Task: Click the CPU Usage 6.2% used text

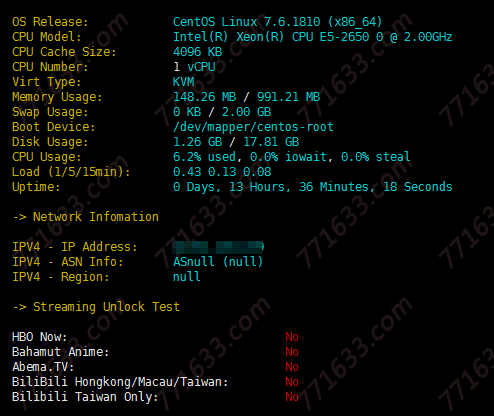Action: point(205,157)
